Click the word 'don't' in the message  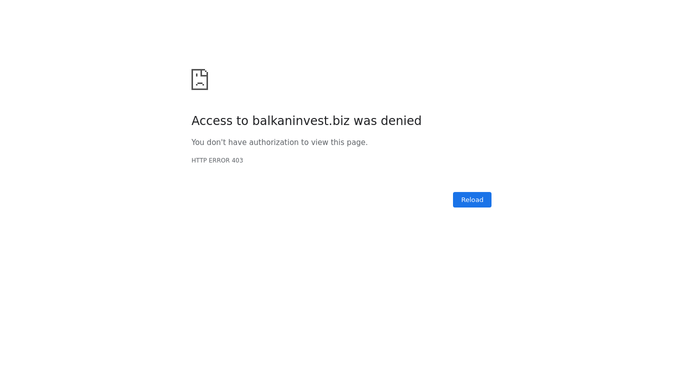[216, 142]
